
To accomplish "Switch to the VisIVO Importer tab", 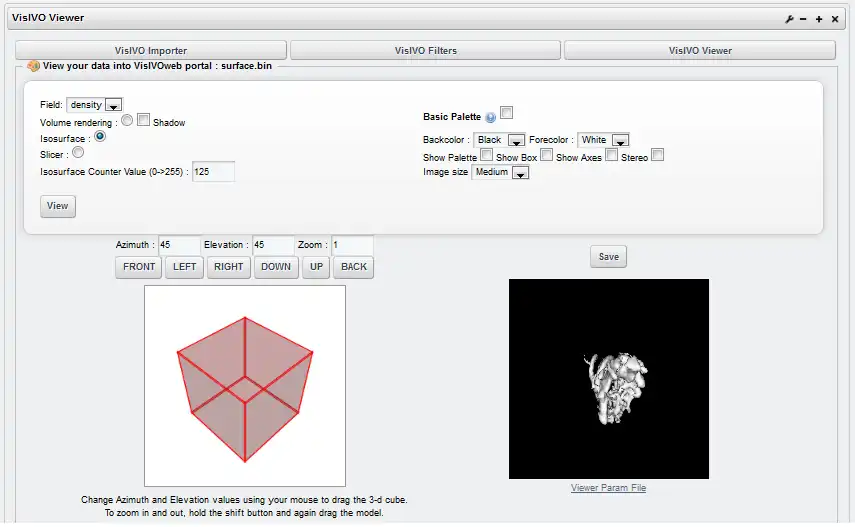I will coord(151,50).
